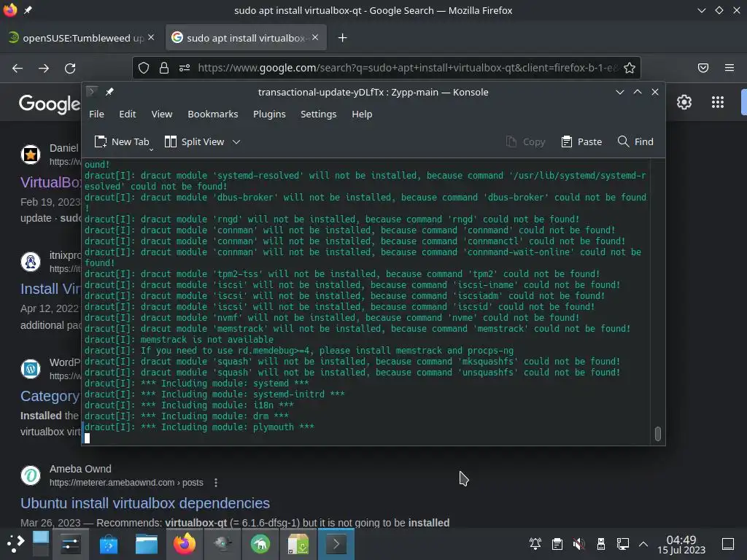Open site permissions icon in address bar
The image size is (747, 560).
(185, 68)
